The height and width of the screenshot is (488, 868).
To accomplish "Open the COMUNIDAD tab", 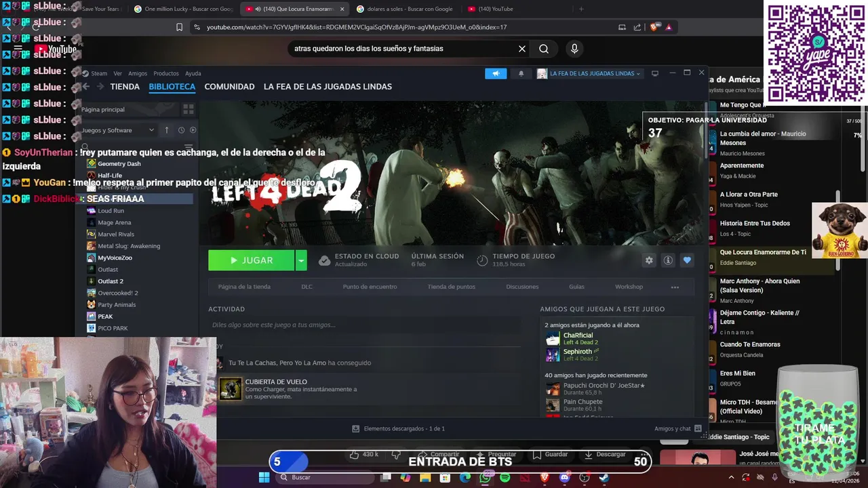I will pos(229,87).
